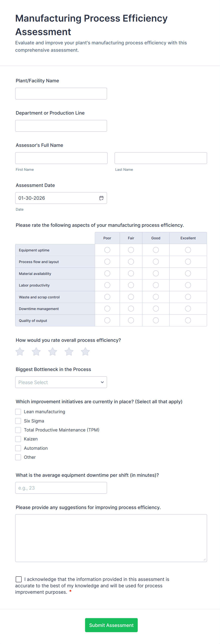
Task: Rate overall efficiency with the first star
Action: coord(20,352)
